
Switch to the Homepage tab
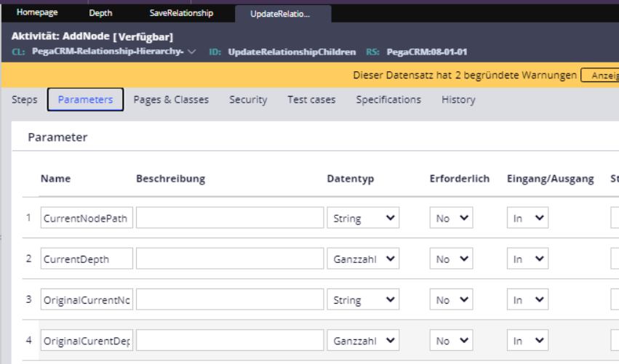tap(37, 12)
